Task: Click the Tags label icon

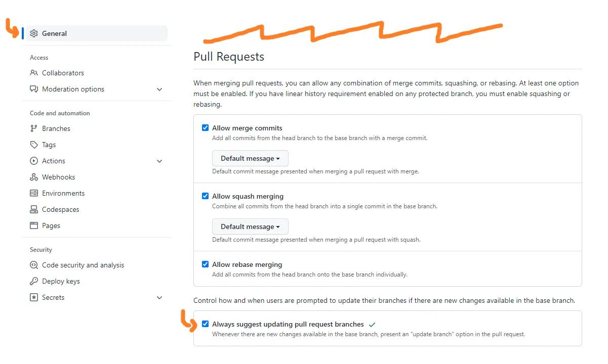Action: (34, 145)
